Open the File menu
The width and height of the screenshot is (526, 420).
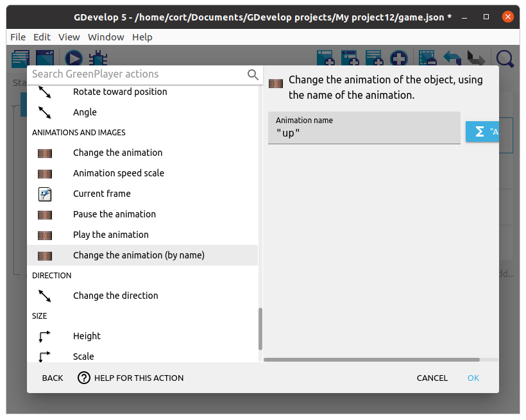(18, 37)
